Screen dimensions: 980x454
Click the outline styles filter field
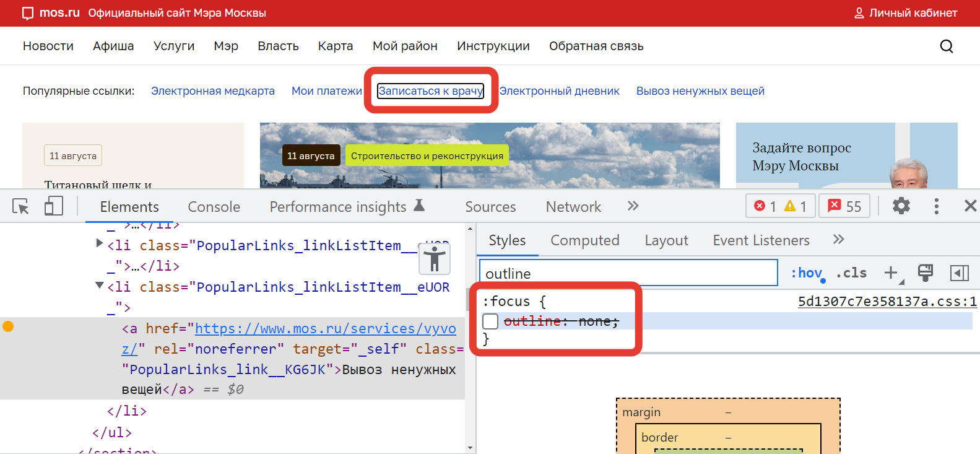coord(628,273)
